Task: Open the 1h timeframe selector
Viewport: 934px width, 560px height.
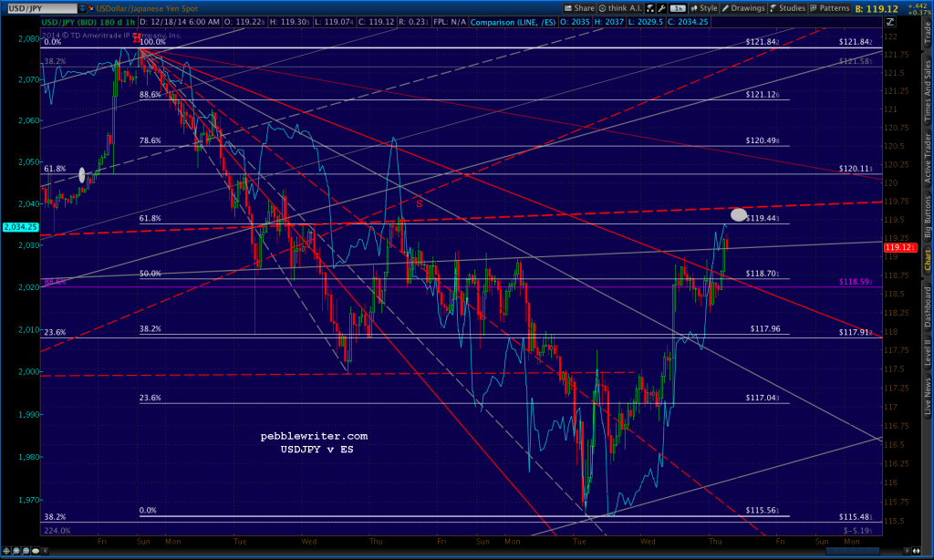Action: [677, 6]
